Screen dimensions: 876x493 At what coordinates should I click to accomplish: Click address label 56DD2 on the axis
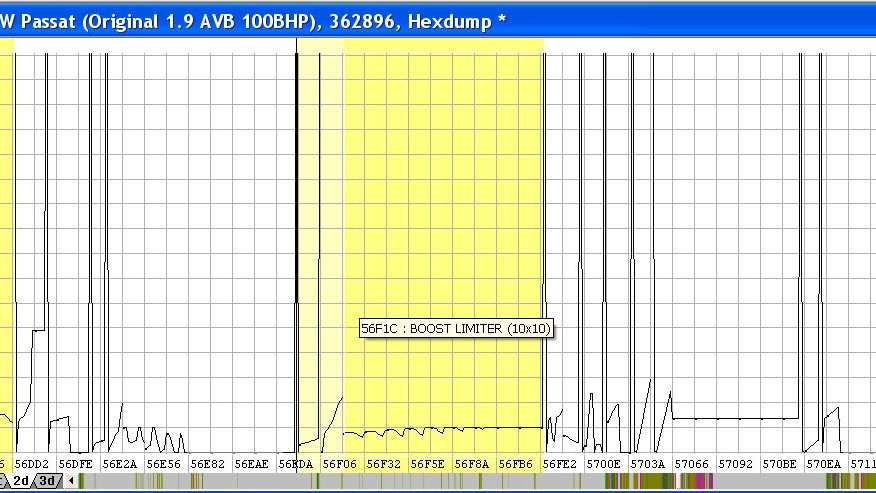[32, 464]
